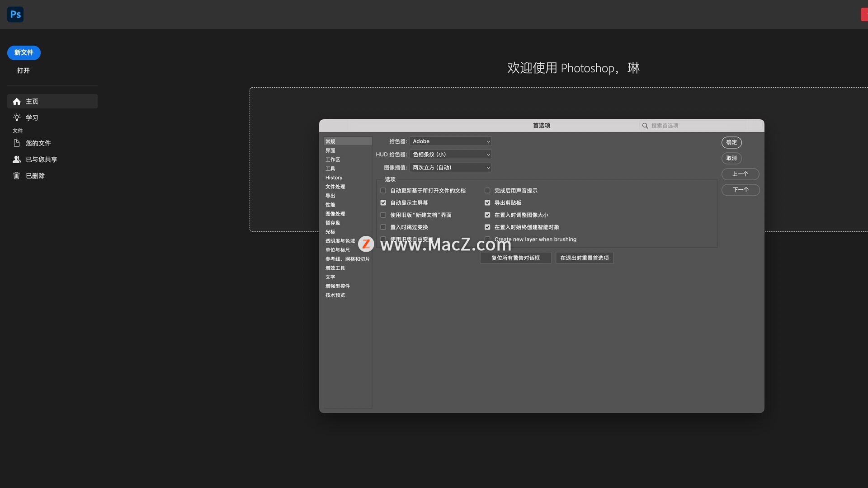The height and width of the screenshot is (488, 868).
Task: Click the 新文件 button
Action: coord(24,53)
